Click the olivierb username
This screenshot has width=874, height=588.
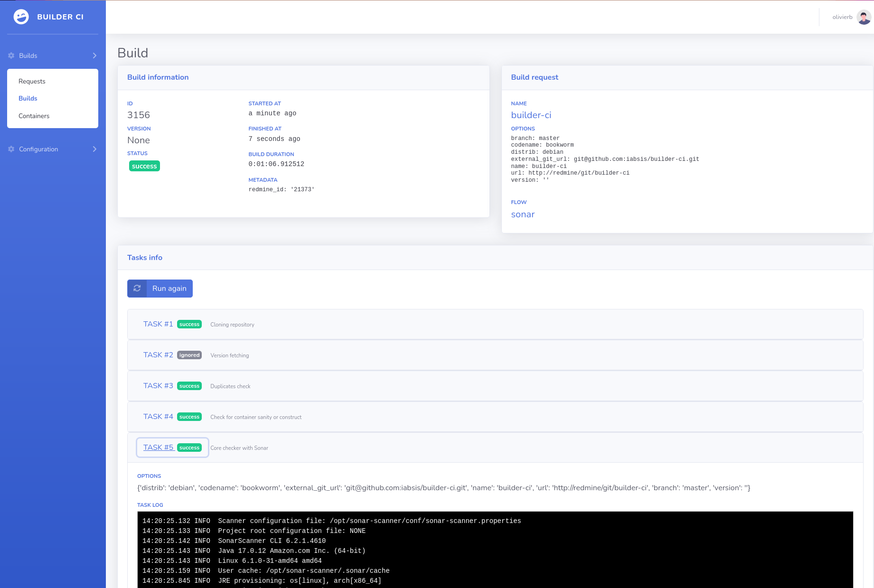coord(842,17)
